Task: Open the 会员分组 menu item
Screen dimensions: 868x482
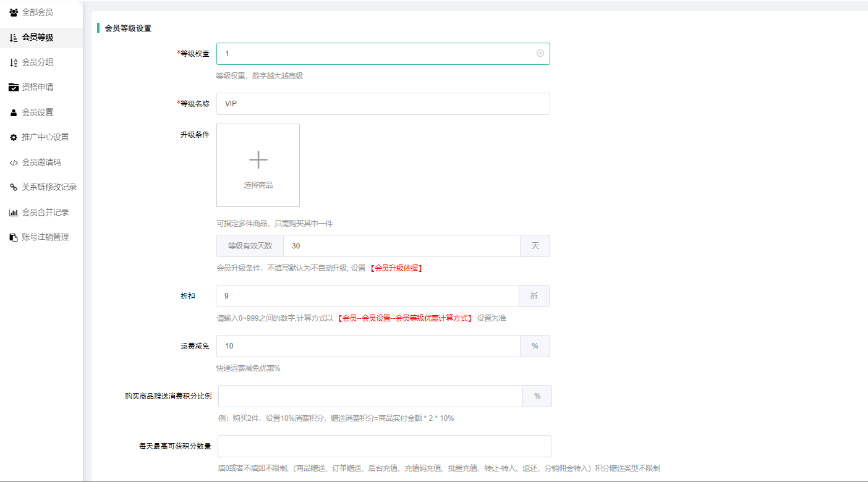Action: [38, 62]
